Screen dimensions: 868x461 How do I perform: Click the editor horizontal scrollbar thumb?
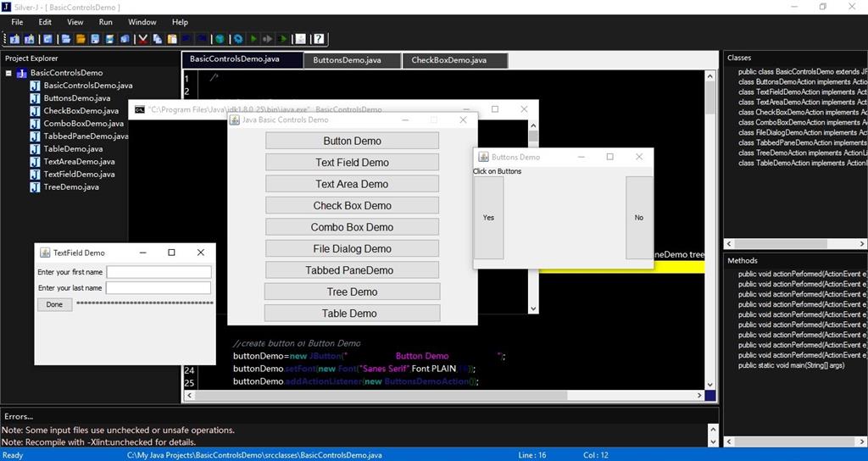coord(381,396)
